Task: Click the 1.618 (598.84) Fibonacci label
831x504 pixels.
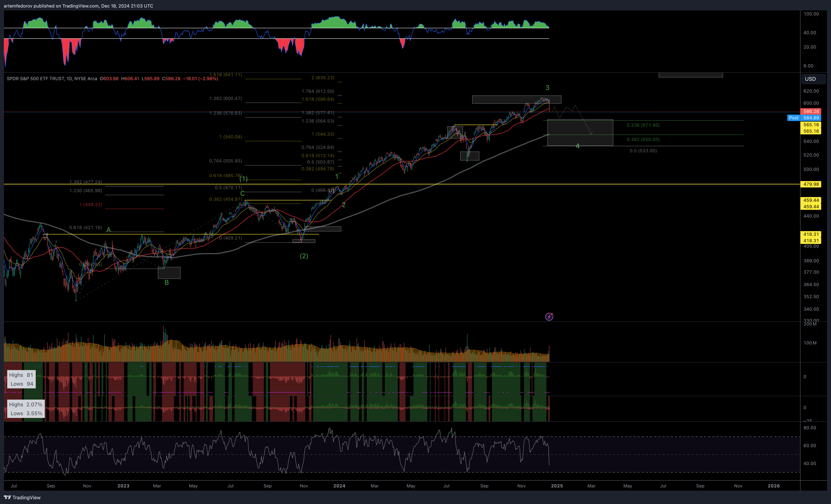Action: click(318, 99)
